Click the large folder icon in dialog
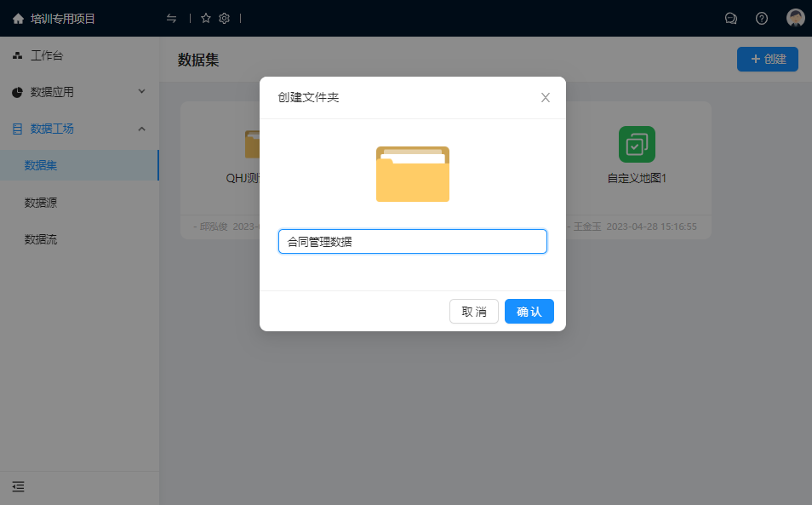 pos(413,175)
